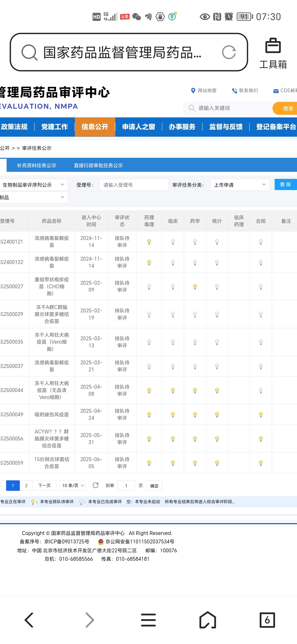The image size is (297, 644).
Task: Tap the WeChat status bar icon
Action: (x=136, y=17)
